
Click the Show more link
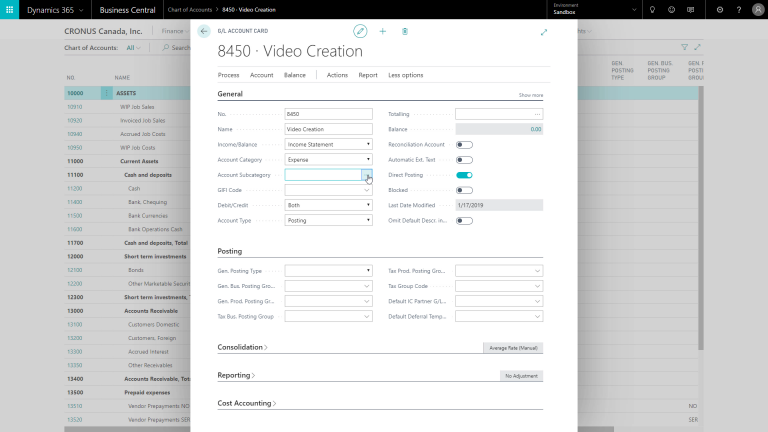pos(530,95)
